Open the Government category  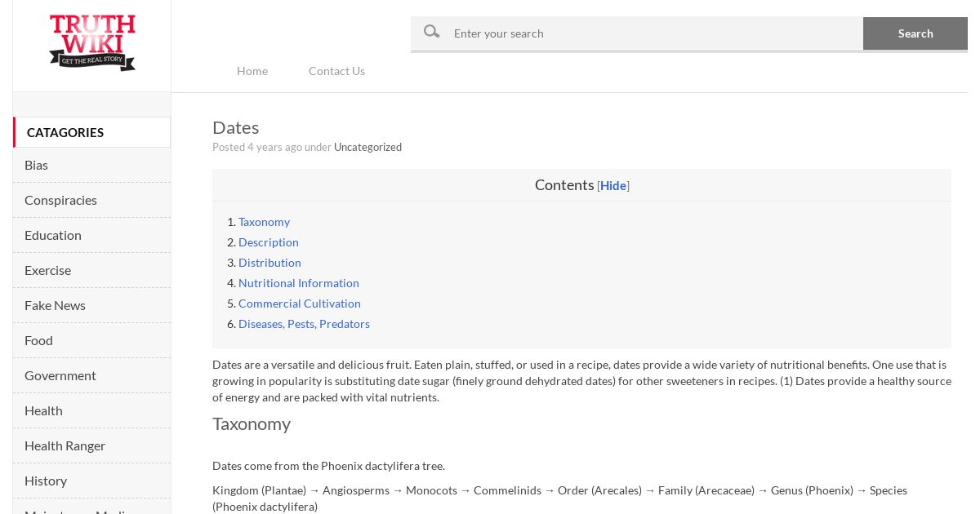91,375
